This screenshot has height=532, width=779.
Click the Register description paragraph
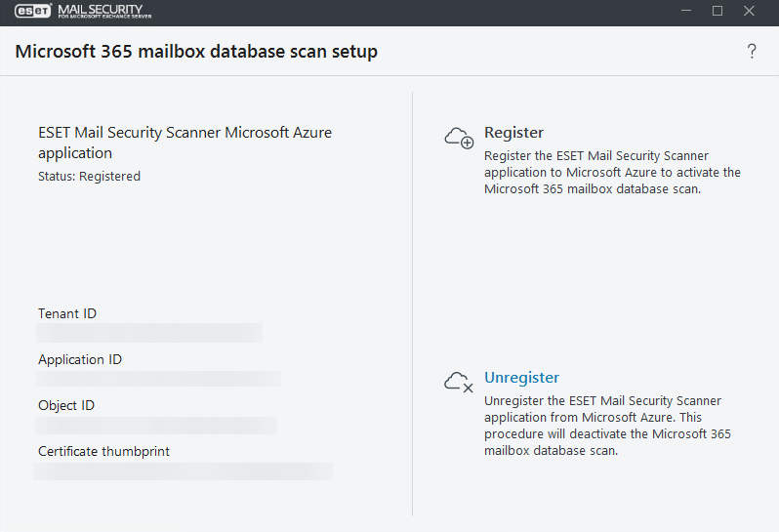612,173
